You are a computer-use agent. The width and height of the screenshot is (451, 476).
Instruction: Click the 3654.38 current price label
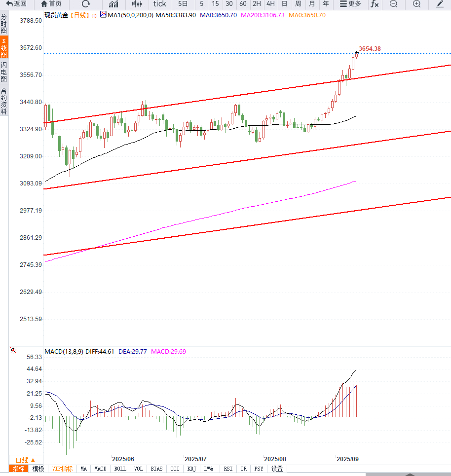tap(370, 48)
